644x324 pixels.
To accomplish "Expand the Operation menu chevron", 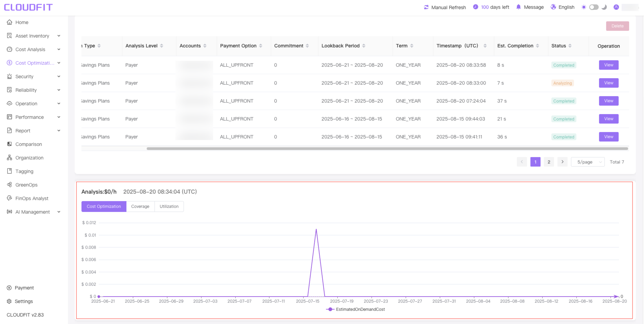I will click(x=59, y=104).
